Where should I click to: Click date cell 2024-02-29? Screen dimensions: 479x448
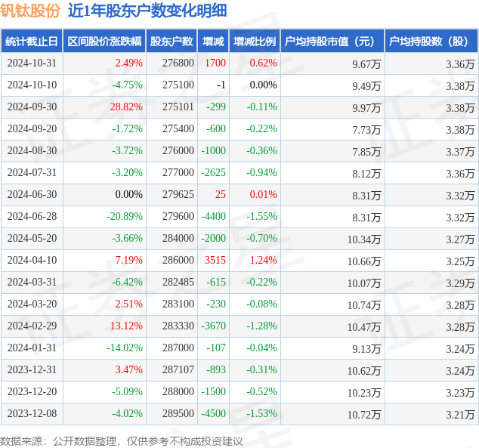tap(32, 326)
